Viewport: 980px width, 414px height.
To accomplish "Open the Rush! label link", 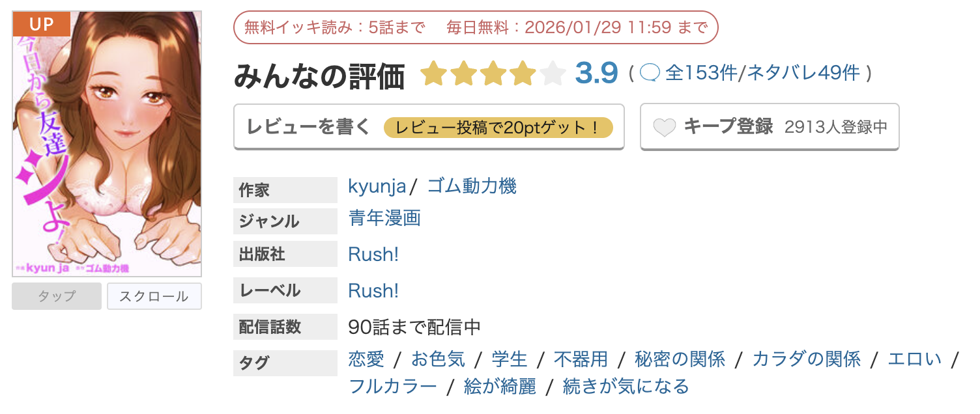I will point(373,290).
